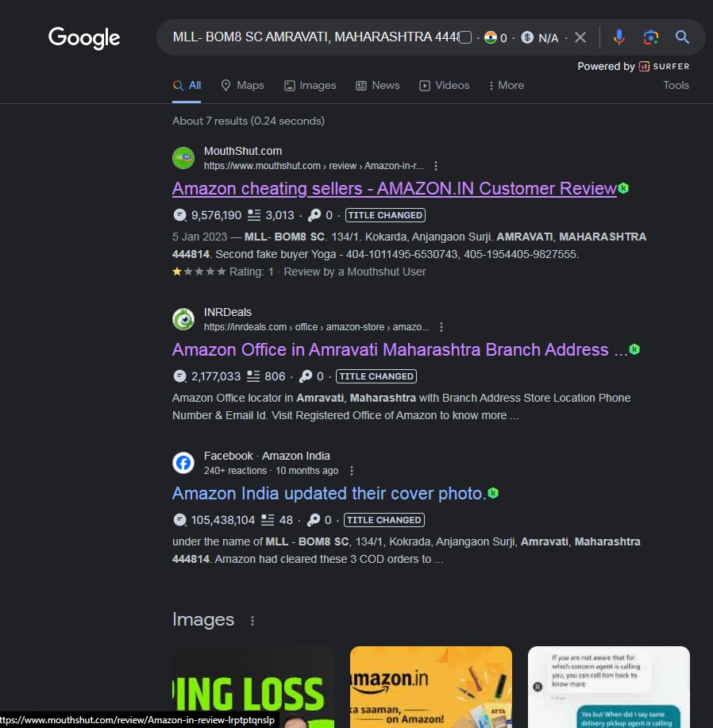Click keyword icon in INRDeals result stats
The image size is (713, 728).
pos(306,376)
